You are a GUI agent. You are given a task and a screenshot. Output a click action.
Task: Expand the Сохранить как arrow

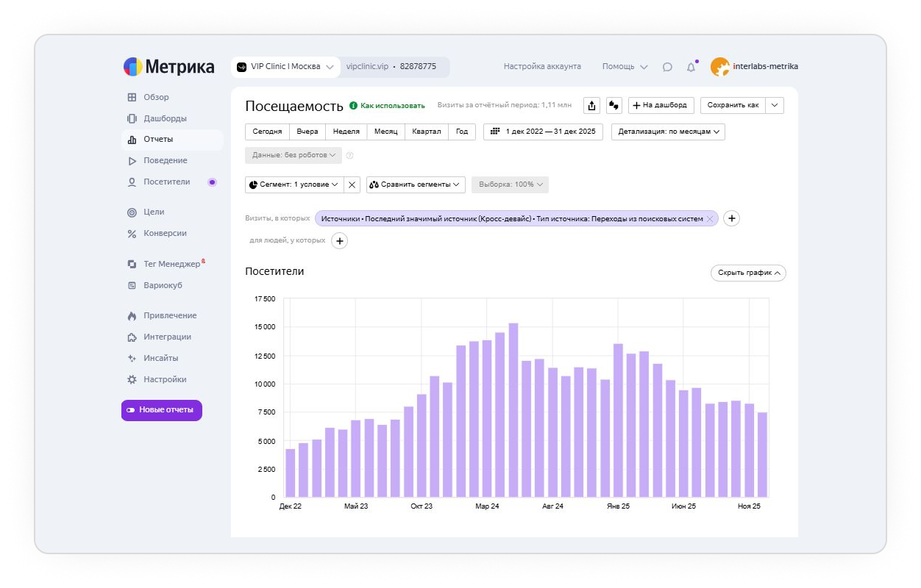(x=775, y=106)
